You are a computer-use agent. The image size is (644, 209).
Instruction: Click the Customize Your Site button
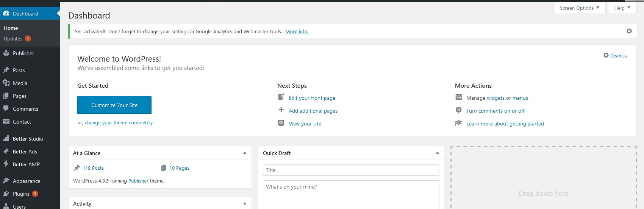pos(114,105)
